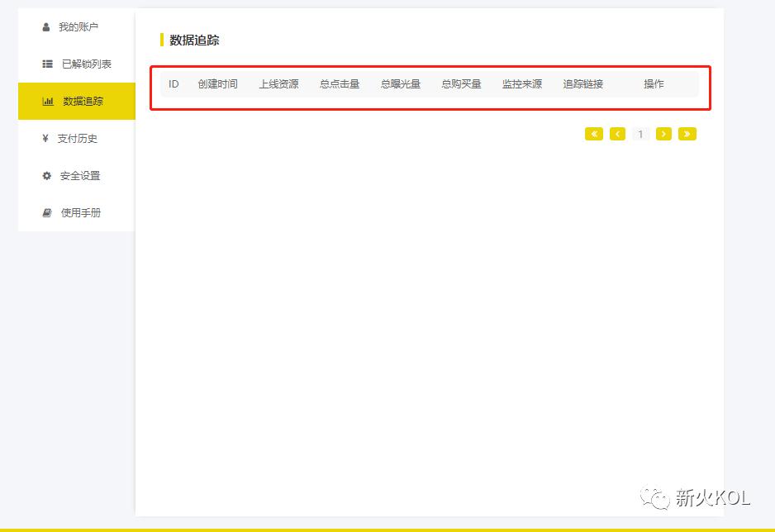Click the yen icon beside 支付历史

click(45, 138)
